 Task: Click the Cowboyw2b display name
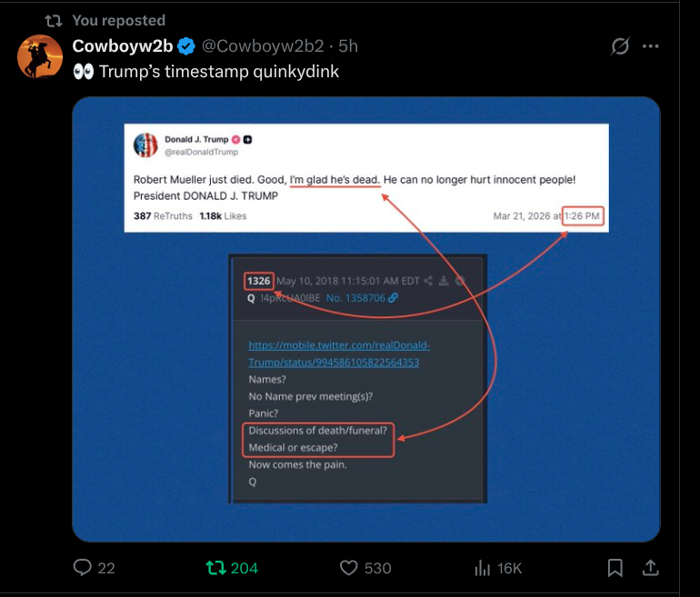(x=122, y=45)
